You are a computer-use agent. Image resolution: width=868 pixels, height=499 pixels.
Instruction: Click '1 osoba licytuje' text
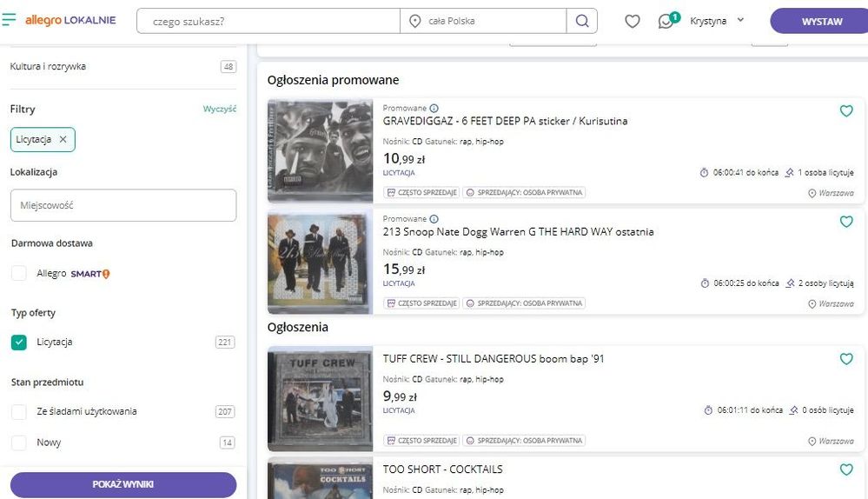(x=825, y=173)
